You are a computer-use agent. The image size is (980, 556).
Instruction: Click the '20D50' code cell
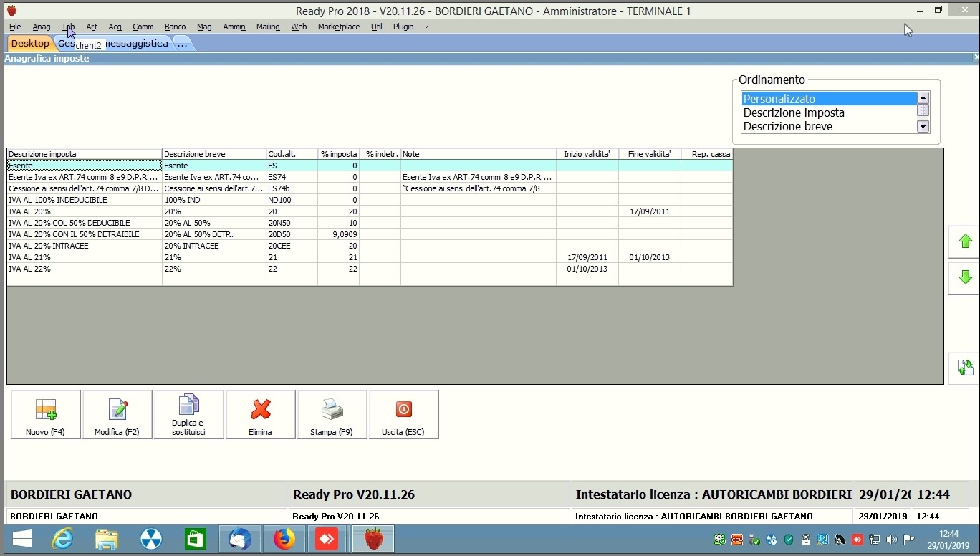tap(292, 234)
